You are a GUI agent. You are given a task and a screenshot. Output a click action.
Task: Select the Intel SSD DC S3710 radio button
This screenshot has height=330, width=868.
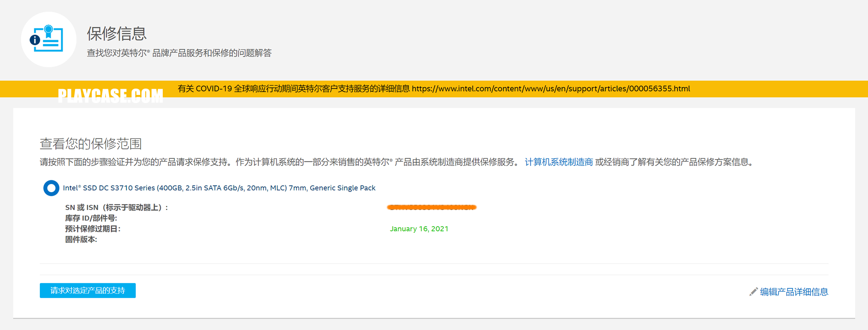[51, 188]
